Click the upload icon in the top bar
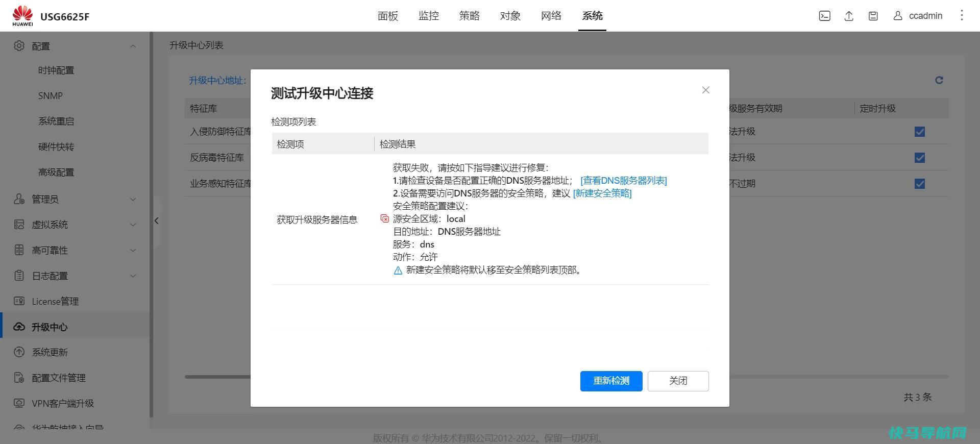This screenshot has width=980, height=444. (849, 16)
